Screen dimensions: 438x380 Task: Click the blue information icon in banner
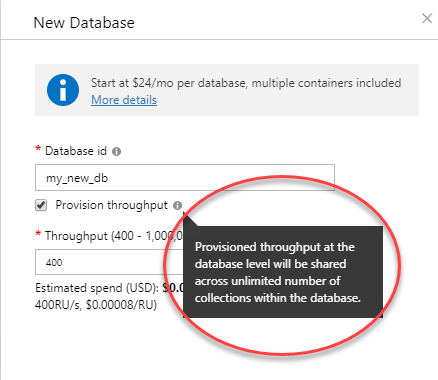[63, 90]
